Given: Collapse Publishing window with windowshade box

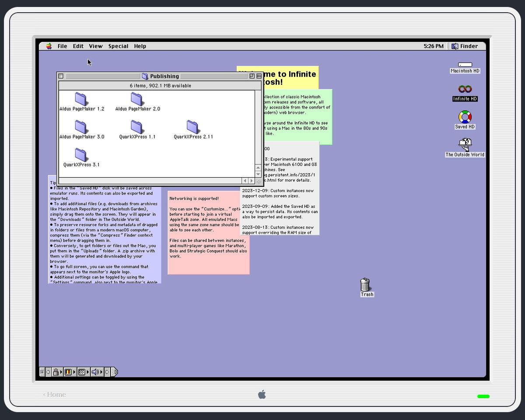Looking at the screenshot, I should (259, 76).
